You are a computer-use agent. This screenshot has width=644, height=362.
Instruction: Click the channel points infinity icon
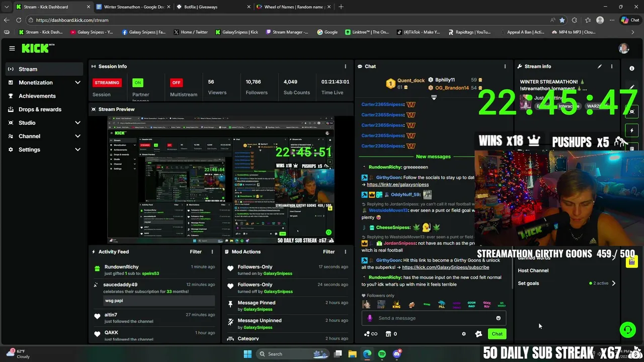[371, 334]
